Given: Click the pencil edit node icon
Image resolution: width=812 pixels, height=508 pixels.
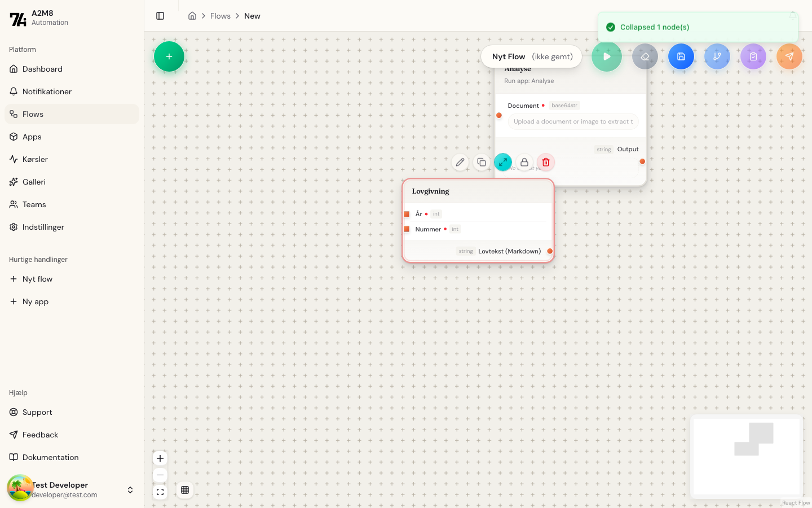Looking at the screenshot, I should 460,163.
